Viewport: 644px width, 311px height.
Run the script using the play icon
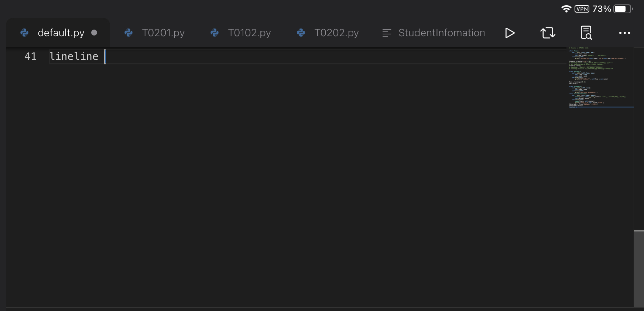[x=510, y=33]
